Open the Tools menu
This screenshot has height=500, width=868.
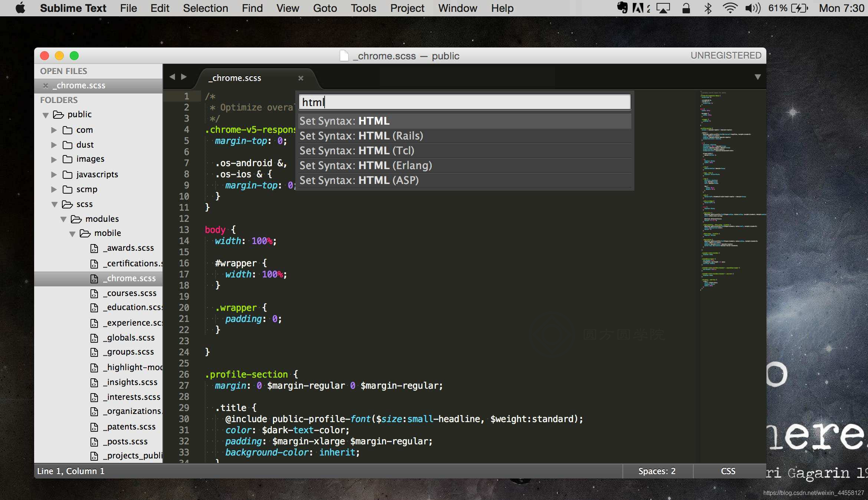click(x=364, y=8)
